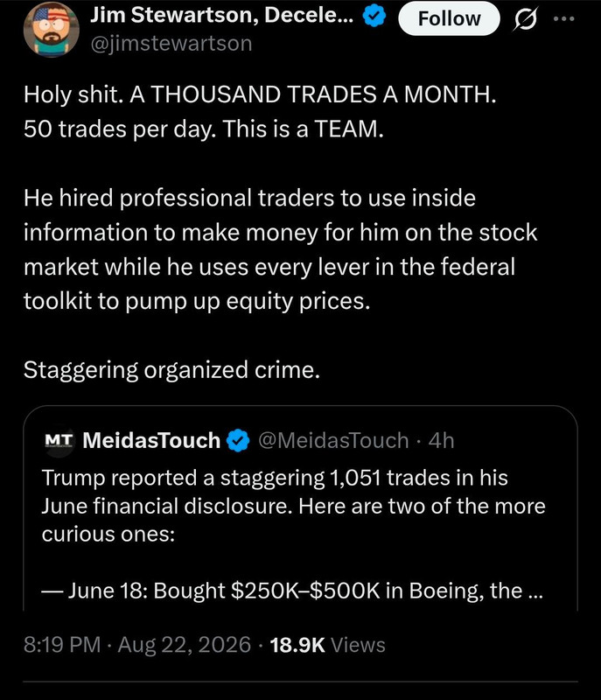The image size is (601, 700).
Task: Click the 4h timestamp on quoted tweet
Action: point(441,441)
